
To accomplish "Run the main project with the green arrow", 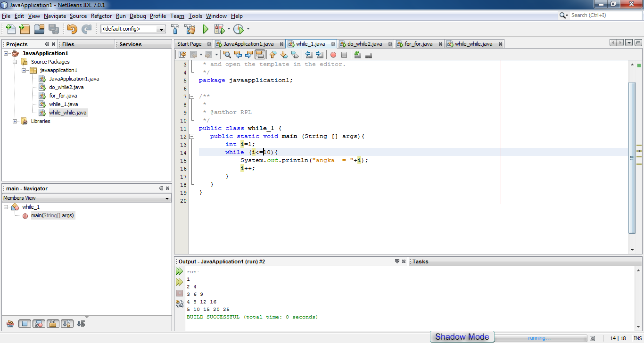I will pos(206,29).
